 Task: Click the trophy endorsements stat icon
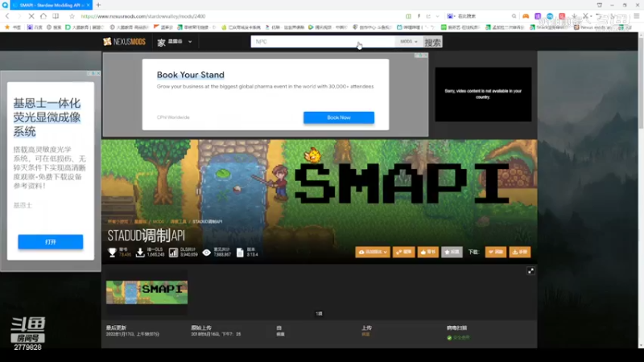tap(112, 253)
